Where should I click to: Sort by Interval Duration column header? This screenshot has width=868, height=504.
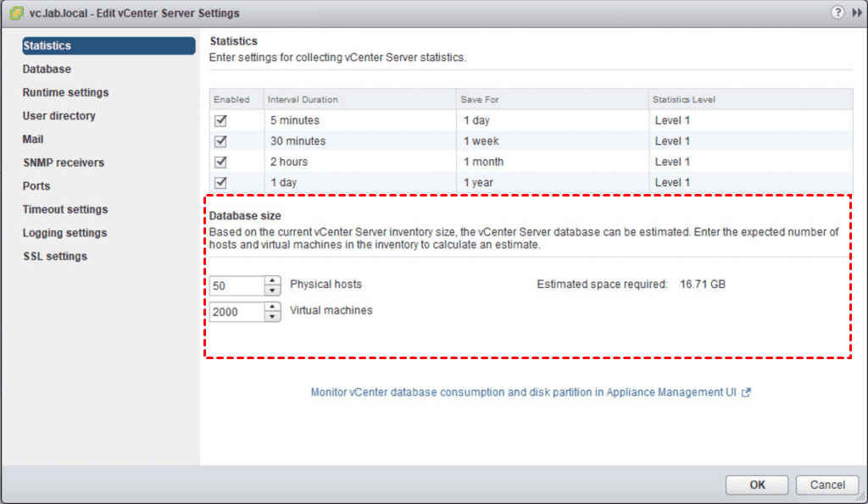tap(359, 100)
